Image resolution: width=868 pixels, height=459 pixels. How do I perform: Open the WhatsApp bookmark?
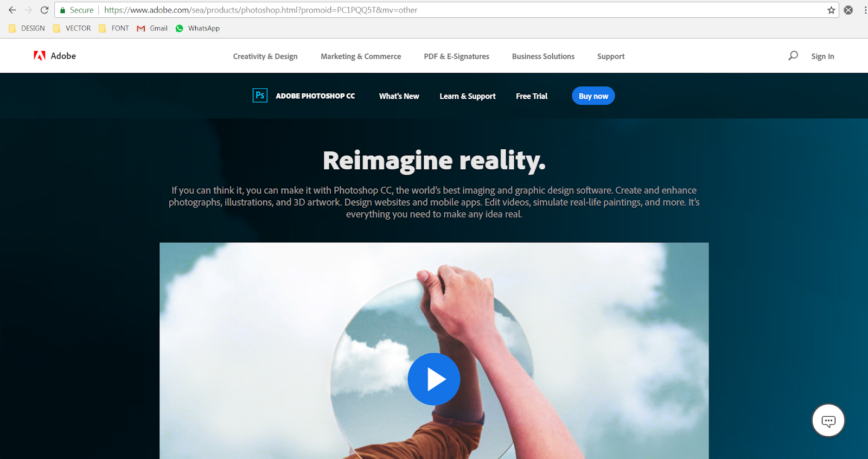pos(197,28)
